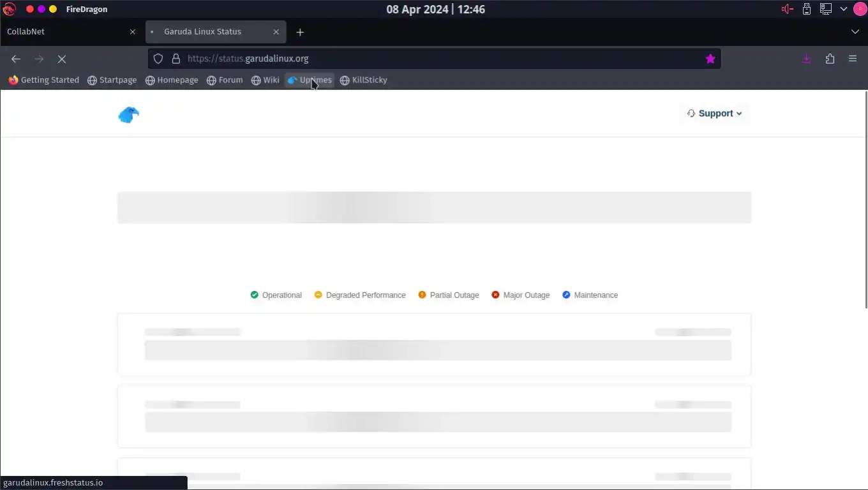Open a new browser tab
The width and height of the screenshot is (868, 490).
pyautogui.click(x=300, y=32)
